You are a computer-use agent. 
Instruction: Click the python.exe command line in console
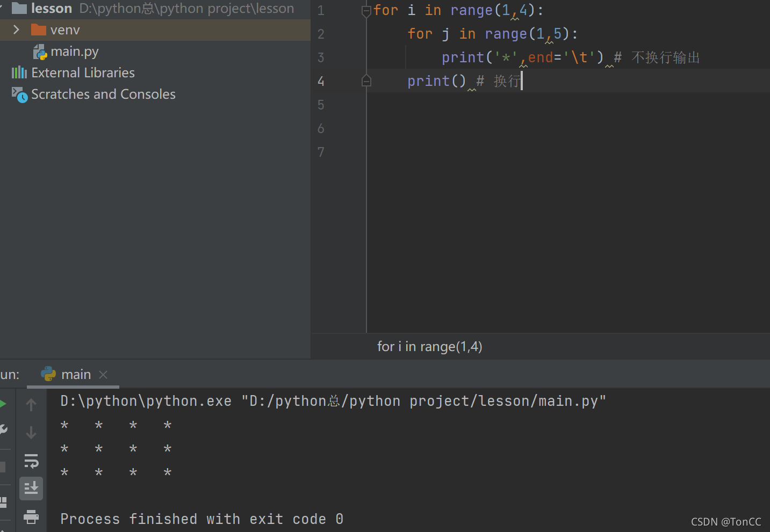tap(333, 401)
